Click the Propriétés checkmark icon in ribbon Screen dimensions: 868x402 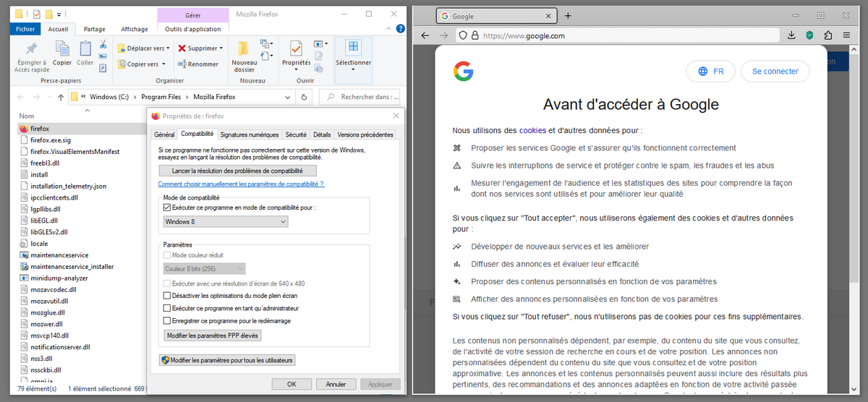(296, 48)
